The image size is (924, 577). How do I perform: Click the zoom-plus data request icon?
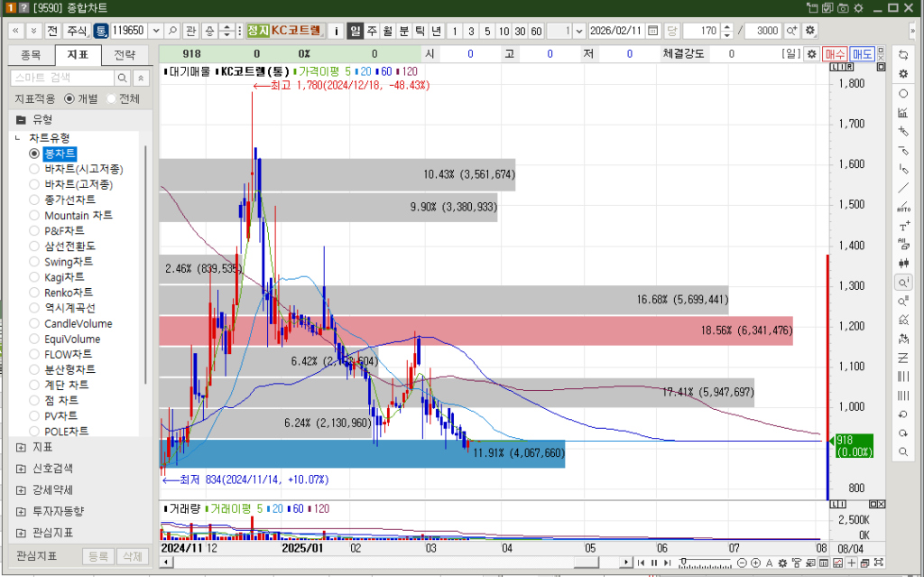pyautogui.click(x=791, y=31)
